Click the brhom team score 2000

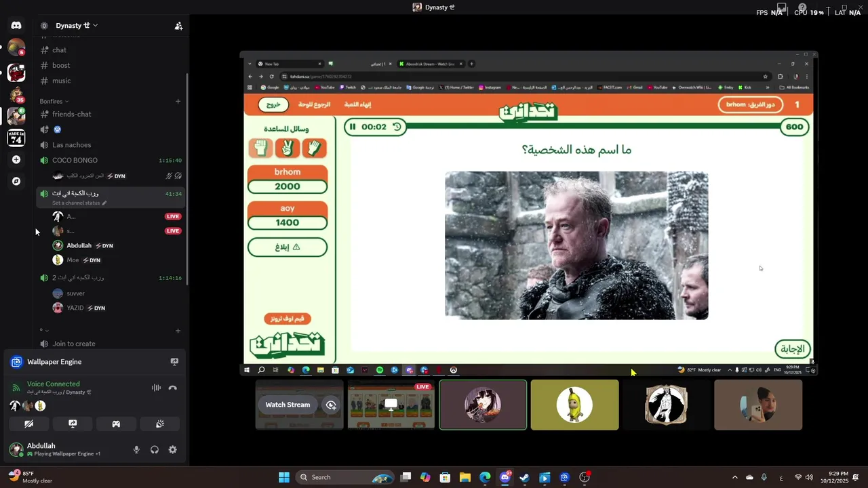coord(288,186)
